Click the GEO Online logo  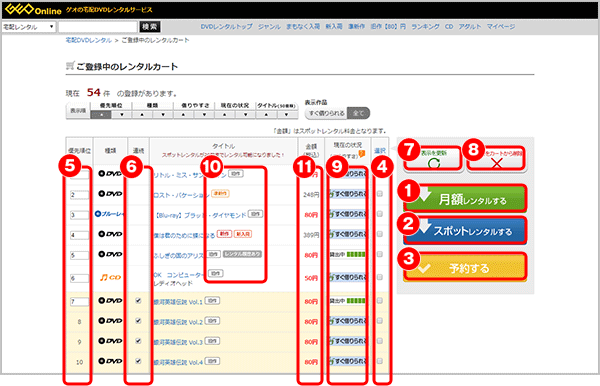(x=33, y=9)
